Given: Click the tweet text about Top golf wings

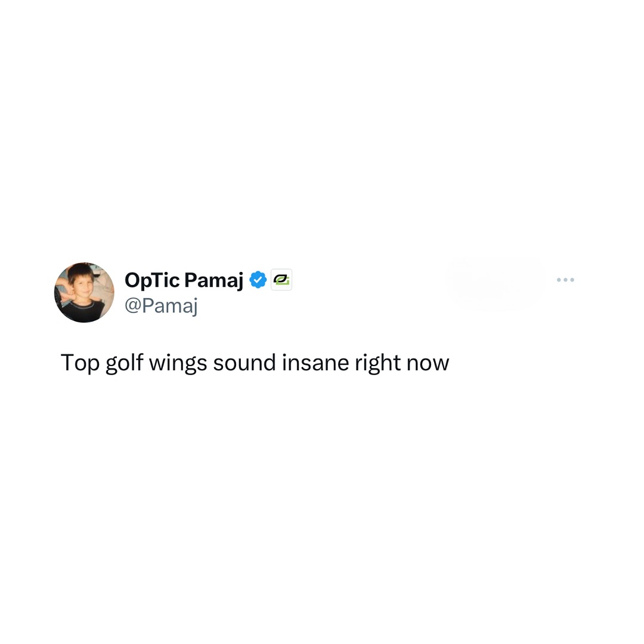Looking at the screenshot, I should pos(255,363).
